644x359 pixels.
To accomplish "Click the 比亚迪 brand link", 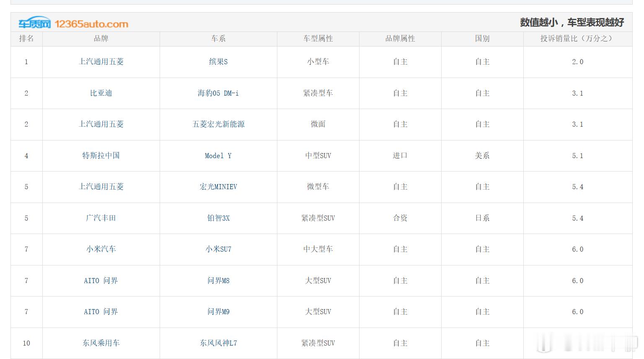I will point(101,93).
